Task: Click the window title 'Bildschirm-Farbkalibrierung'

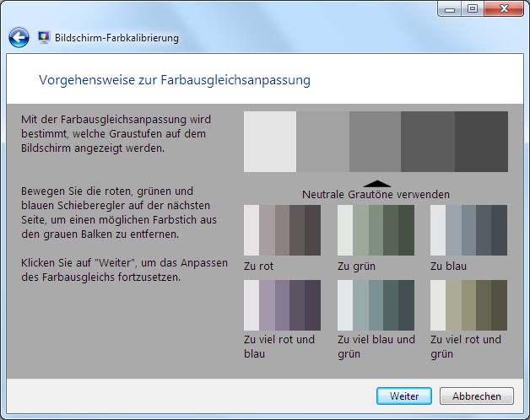Action: coord(116,38)
